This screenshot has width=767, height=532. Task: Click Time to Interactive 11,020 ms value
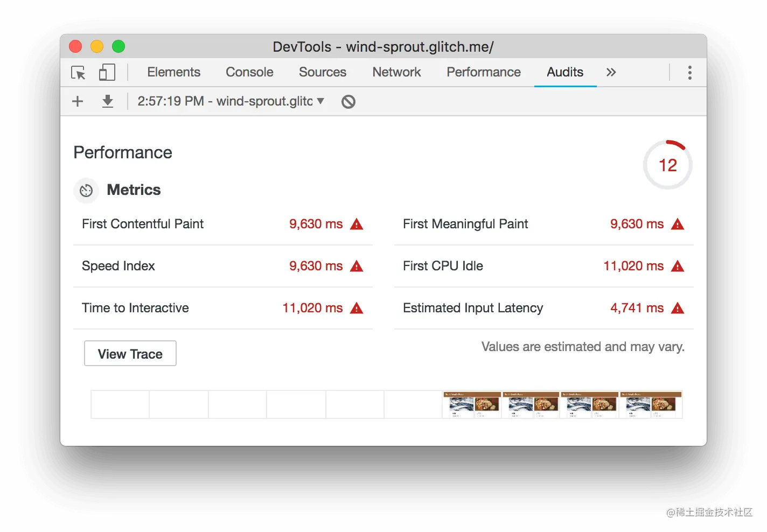click(312, 308)
